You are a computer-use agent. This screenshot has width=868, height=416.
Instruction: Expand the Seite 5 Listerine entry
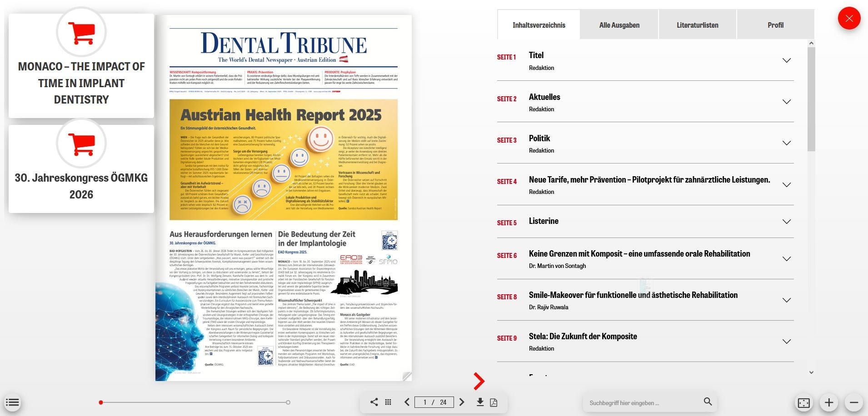(x=787, y=222)
